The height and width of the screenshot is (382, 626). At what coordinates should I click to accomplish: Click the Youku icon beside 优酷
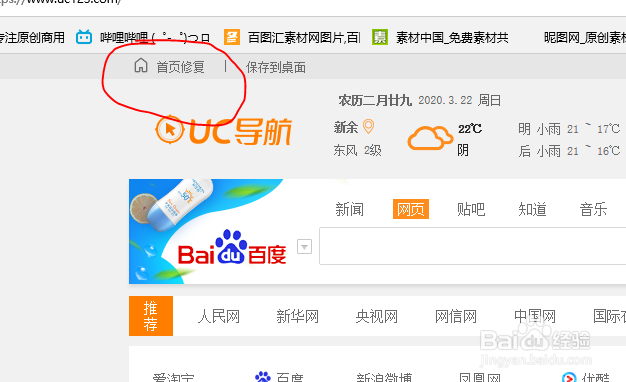pos(569,377)
